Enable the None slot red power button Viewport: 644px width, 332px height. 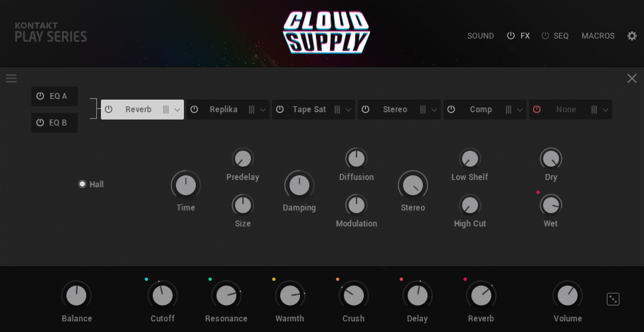(x=536, y=109)
